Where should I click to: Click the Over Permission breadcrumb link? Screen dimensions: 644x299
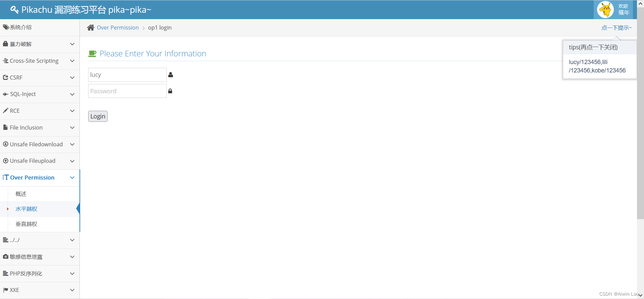point(118,28)
